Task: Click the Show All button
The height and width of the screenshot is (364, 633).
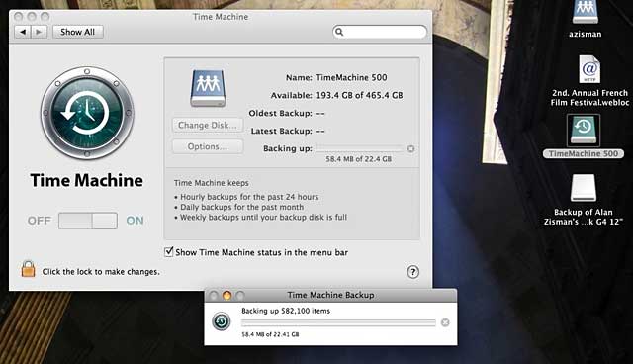Action: (x=78, y=32)
